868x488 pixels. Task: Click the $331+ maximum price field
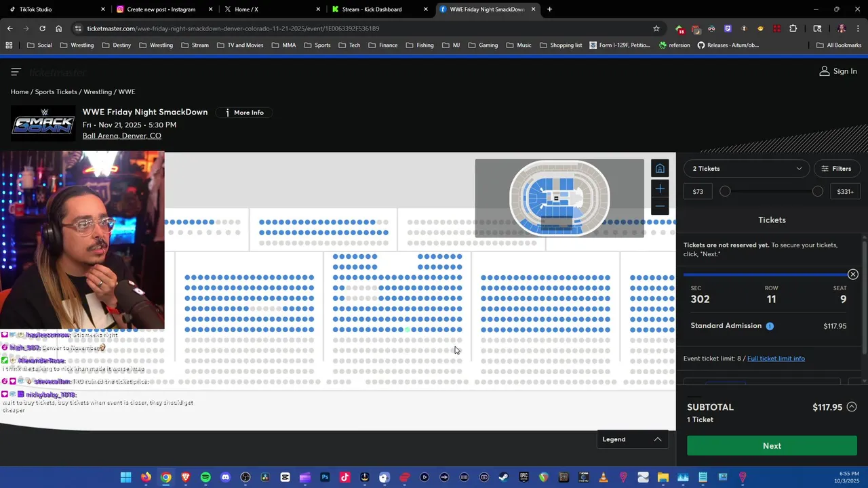846,192
